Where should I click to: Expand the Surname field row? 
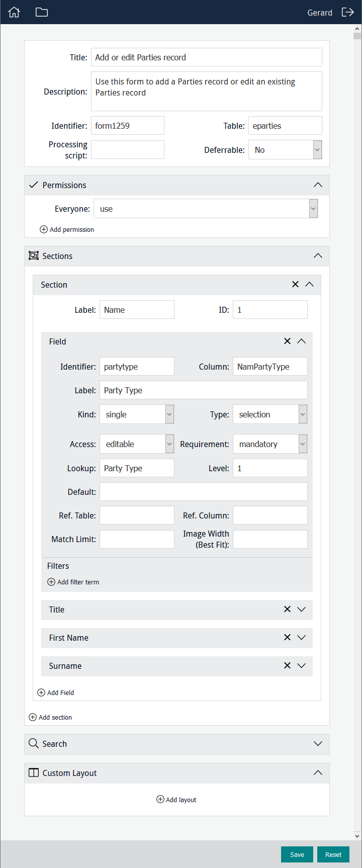[x=301, y=666]
